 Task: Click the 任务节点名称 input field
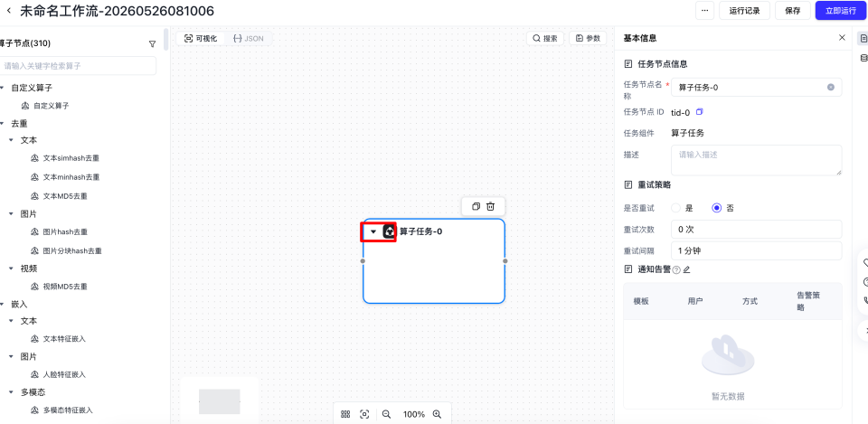[756, 87]
